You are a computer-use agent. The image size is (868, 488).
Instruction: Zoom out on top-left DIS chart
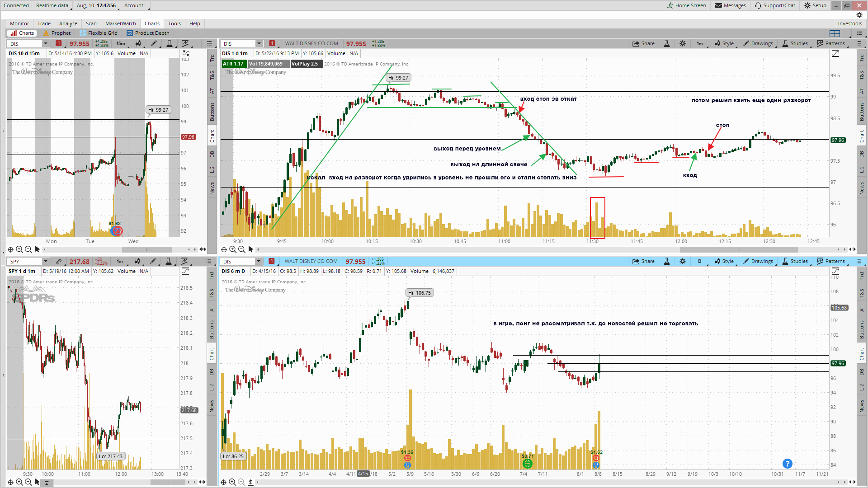[28, 249]
